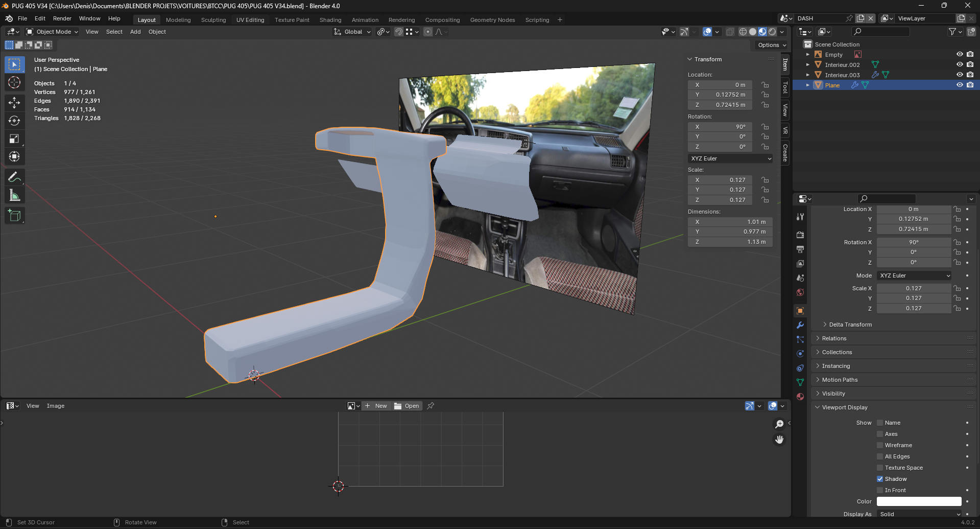
Task: Click the Dimensions Z field in sidebar
Action: tap(730, 242)
